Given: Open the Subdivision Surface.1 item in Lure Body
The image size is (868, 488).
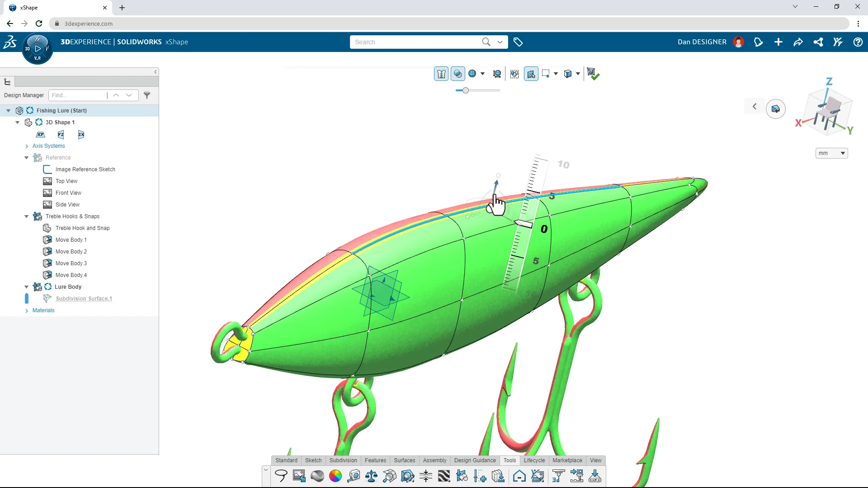Looking at the screenshot, I should 84,298.
